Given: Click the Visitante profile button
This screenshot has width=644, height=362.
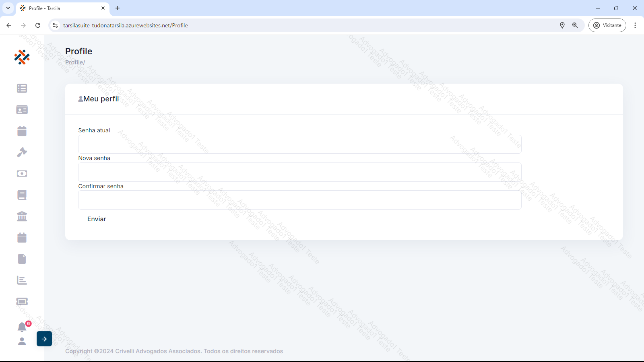Looking at the screenshot, I should 607,25.
